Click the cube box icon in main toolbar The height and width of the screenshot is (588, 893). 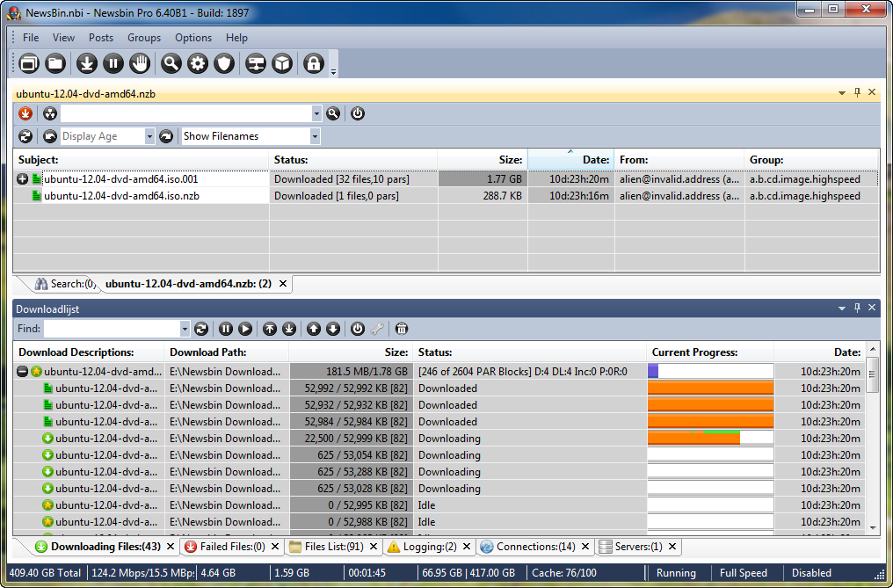coord(282,63)
